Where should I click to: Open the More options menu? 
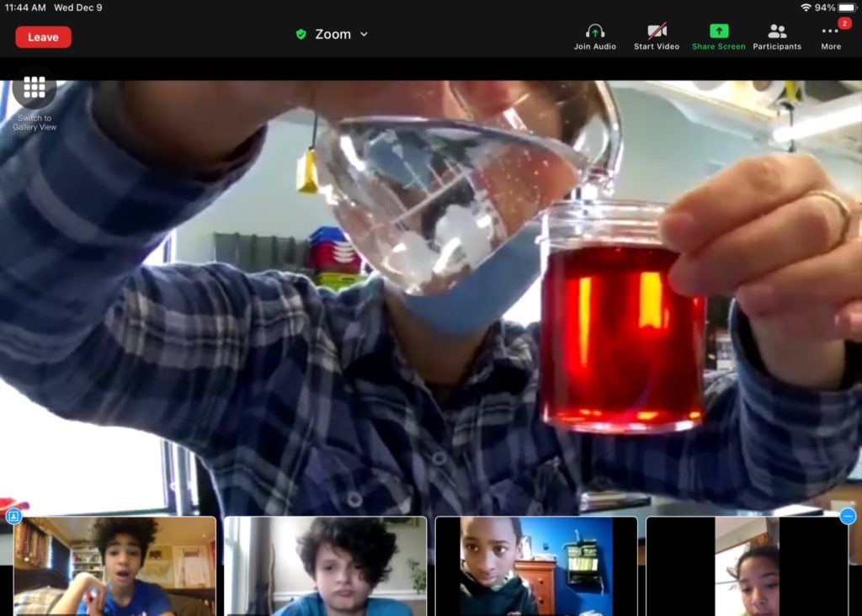point(831,37)
